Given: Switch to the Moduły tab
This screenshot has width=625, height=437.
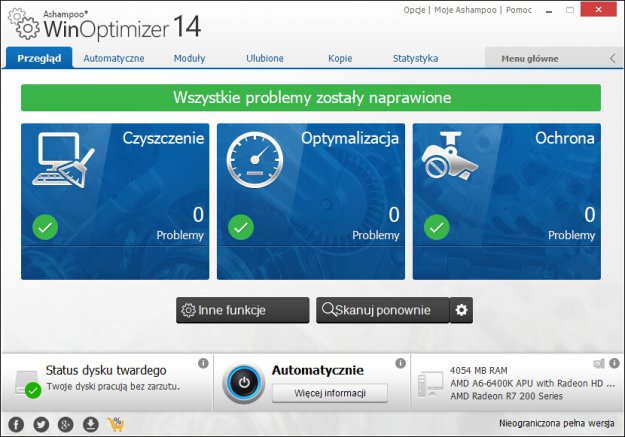Looking at the screenshot, I should pos(189,58).
